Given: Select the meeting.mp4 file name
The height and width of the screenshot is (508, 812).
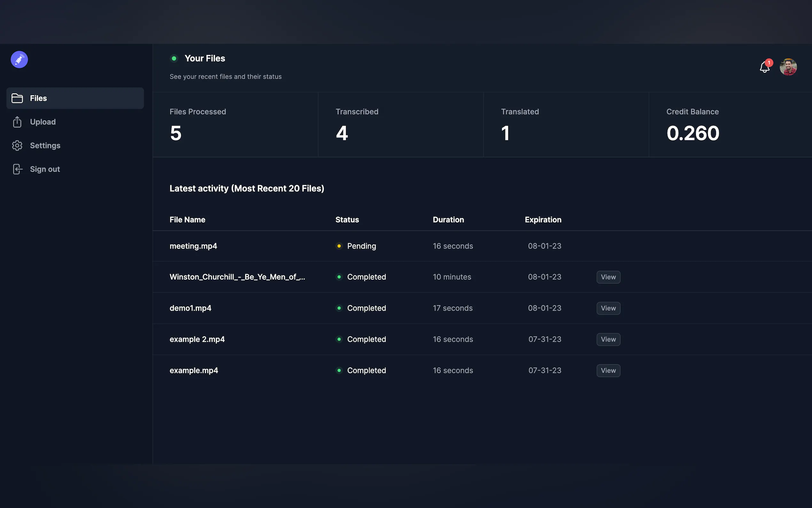Looking at the screenshot, I should tap(193, 246).
